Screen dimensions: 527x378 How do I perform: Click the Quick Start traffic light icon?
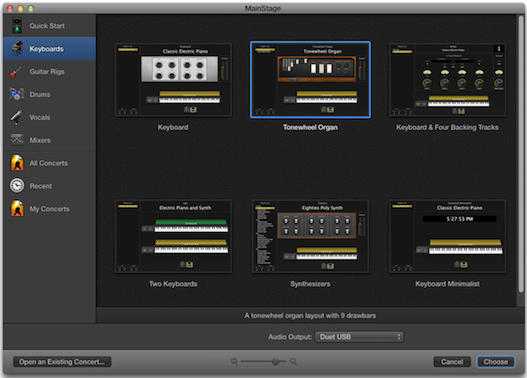click(17, 26)
